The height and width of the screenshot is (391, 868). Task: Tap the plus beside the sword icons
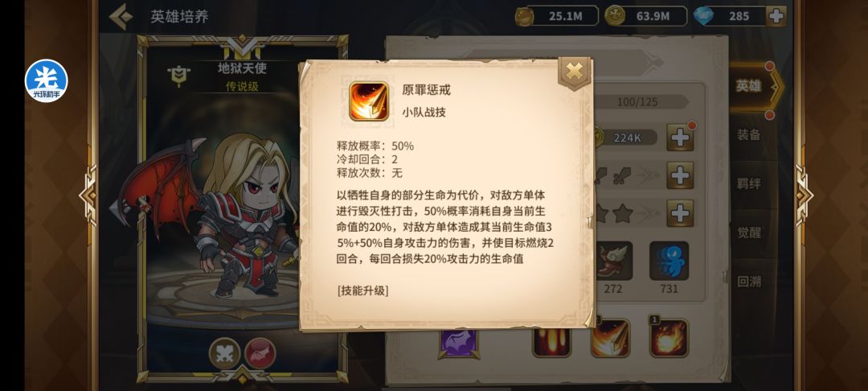pyautogui.click(x=681, y=175)
